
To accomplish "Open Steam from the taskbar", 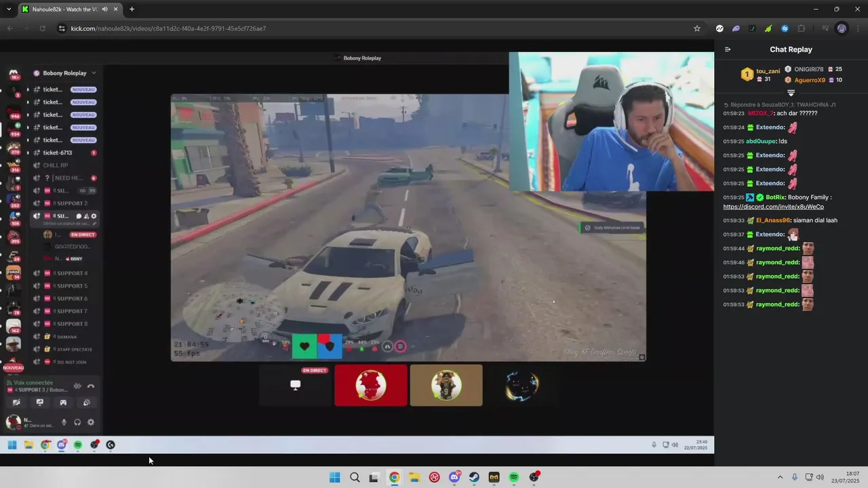I will (x=474, y=477).
